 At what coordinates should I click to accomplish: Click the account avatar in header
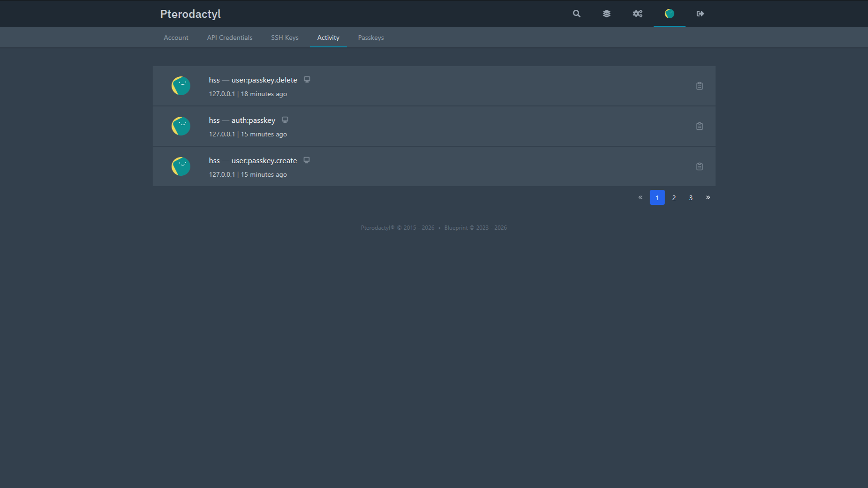click(x=669, y=14)
